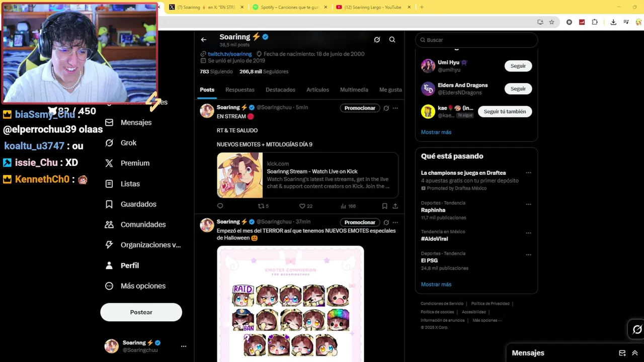
Task: Switch to the Destacados tab
Action: click(x=280, y=89)
